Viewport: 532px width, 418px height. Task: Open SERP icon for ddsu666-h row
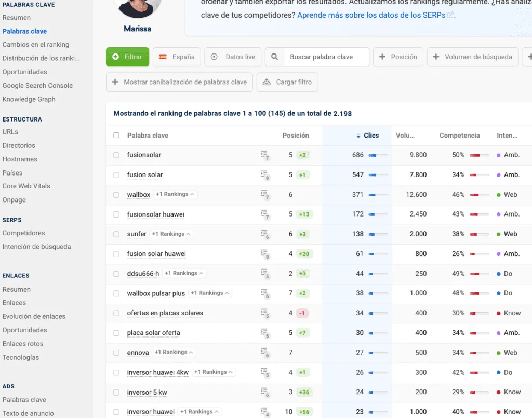pyautogui.click(x=264, y=274)
